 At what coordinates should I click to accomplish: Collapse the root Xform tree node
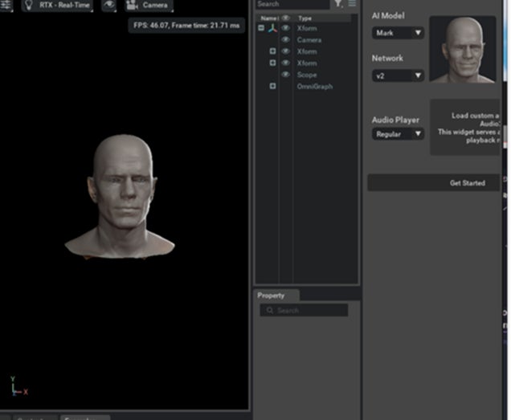click(x=261, y=28)
